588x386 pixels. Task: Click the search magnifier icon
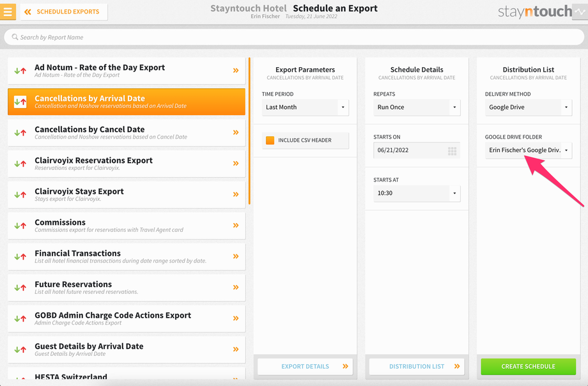click(15, 37)
